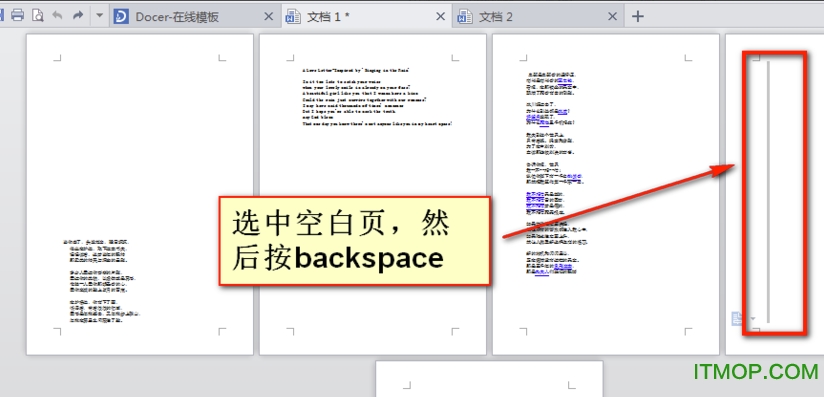Close the 文档 2 tab
The height and width of the screenshot is (397, 824).
point(612,16)
